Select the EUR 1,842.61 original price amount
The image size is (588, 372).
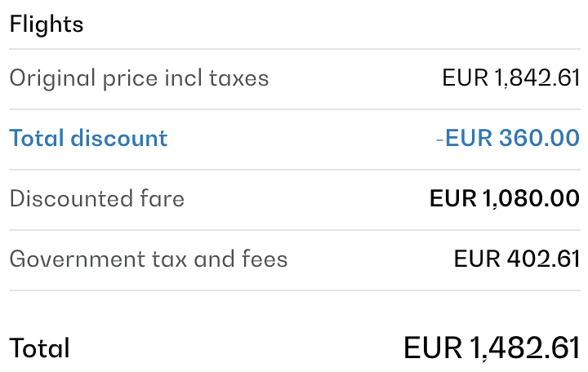[x=510, y=78]
